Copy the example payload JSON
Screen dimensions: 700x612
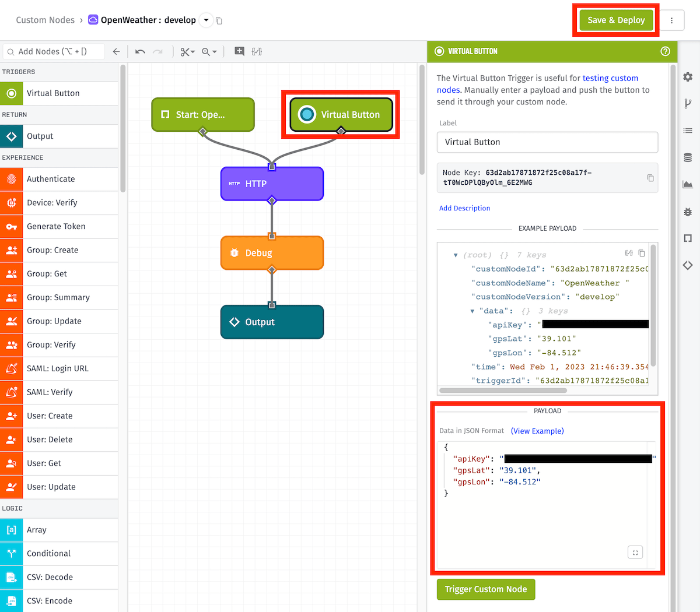click(x=642, y=253)
